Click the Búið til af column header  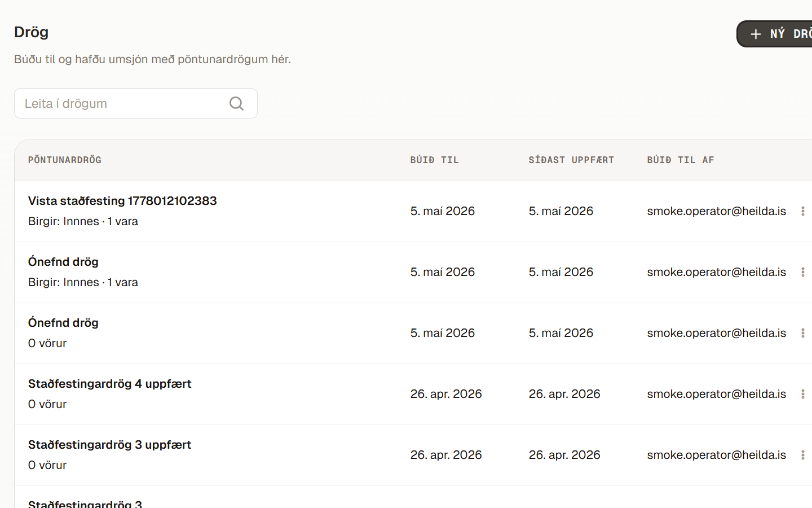coord(681,160)
